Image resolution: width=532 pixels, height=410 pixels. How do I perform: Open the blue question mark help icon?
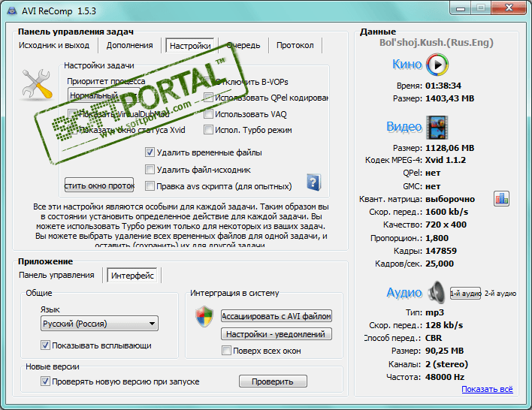(313, 182)
